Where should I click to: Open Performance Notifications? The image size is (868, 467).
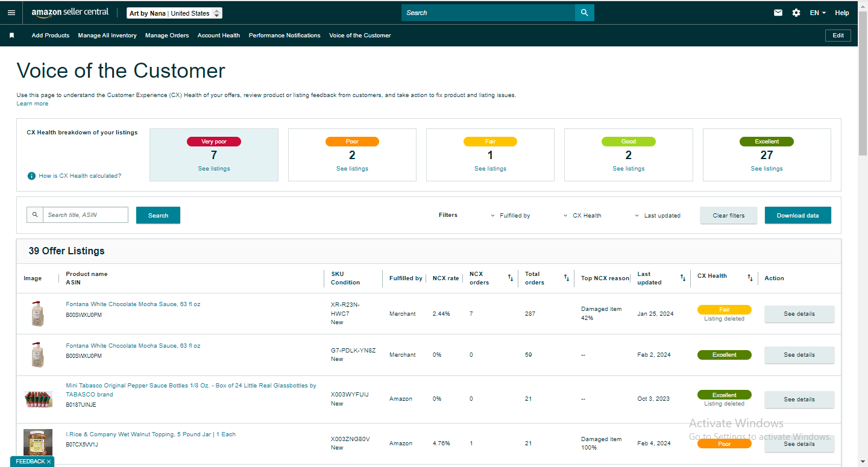[x=285, y=36]
